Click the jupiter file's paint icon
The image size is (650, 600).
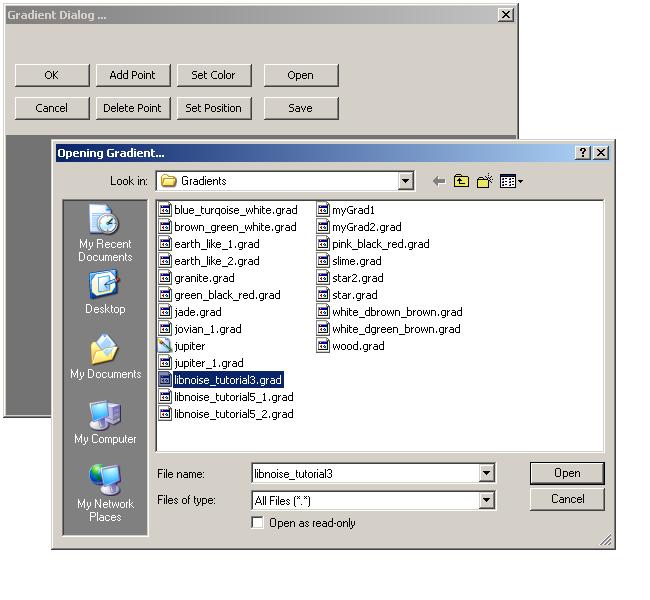[x=165, y=346]
